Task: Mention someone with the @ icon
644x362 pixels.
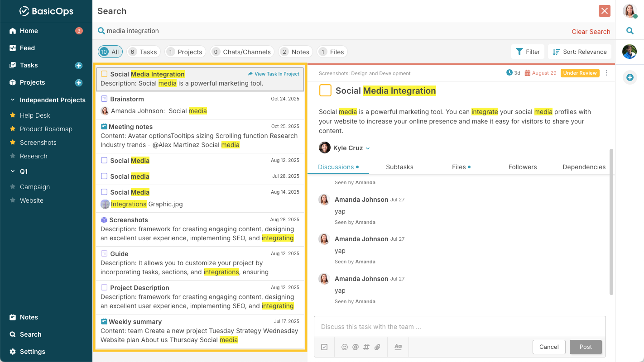Action: coord(356,347)
